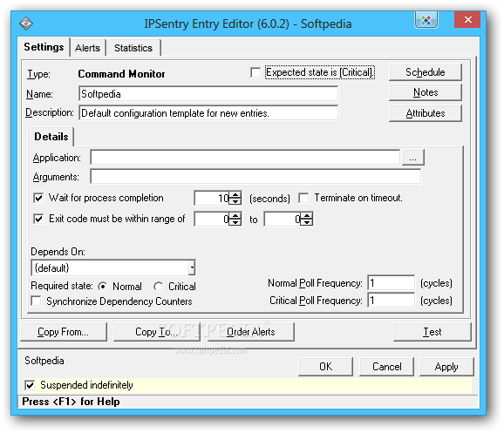This screenshot has width=504, height=433.
Task: Click the Cancel button
Action: (386, 367)
